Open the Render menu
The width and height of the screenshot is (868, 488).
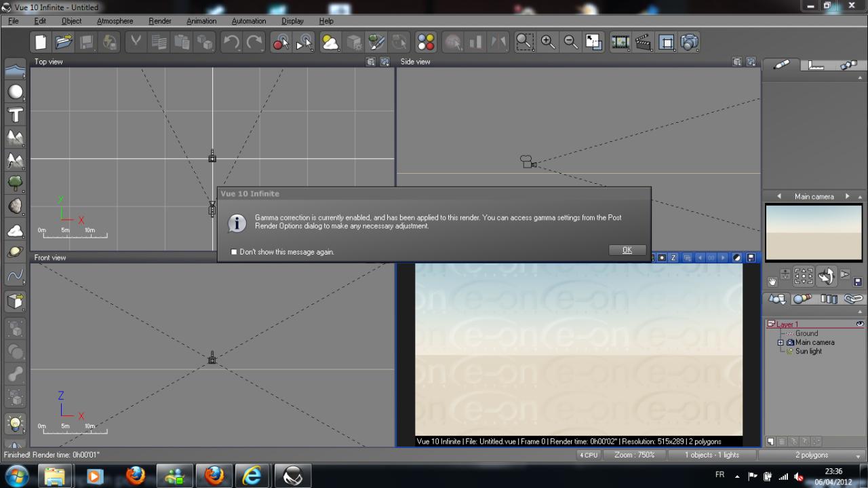point(160,21)
